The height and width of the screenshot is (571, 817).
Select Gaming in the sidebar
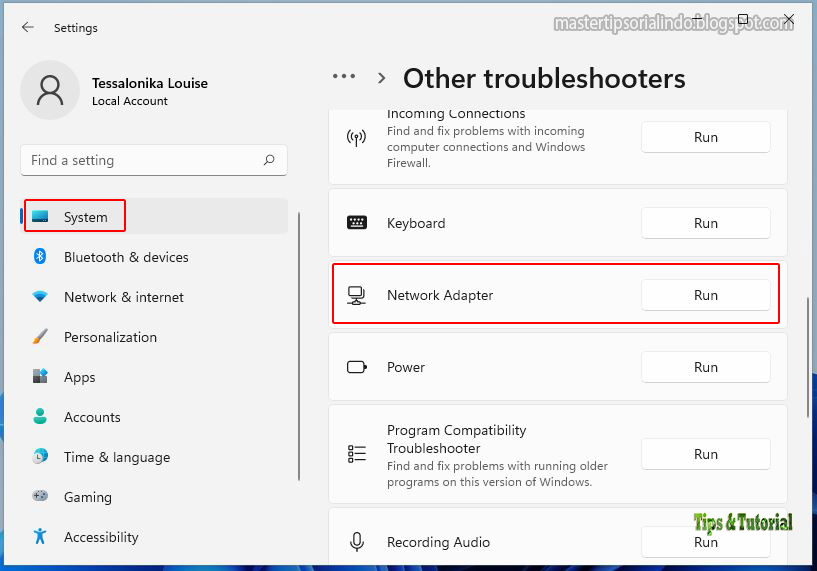[x=154, y=496]
